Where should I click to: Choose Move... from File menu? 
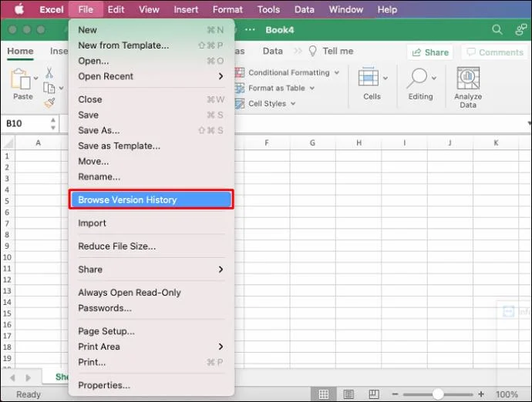point(151,162)
